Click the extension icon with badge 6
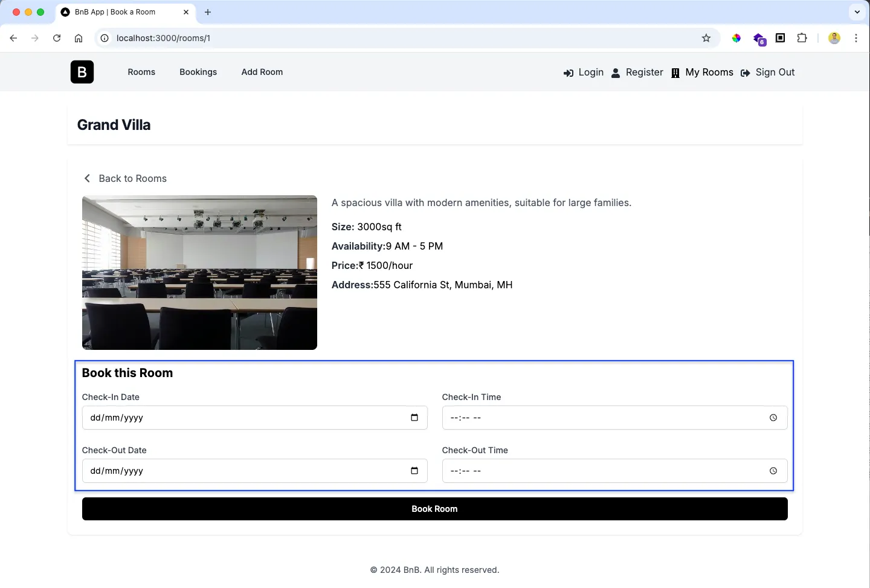The image size is (870, 588). [x=759, y=39]
